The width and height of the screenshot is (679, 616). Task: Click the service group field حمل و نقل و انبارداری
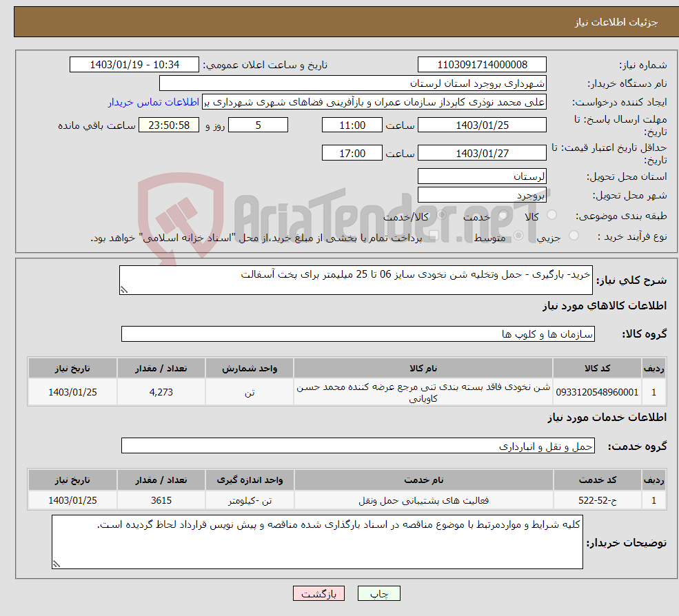pos(358,445)
